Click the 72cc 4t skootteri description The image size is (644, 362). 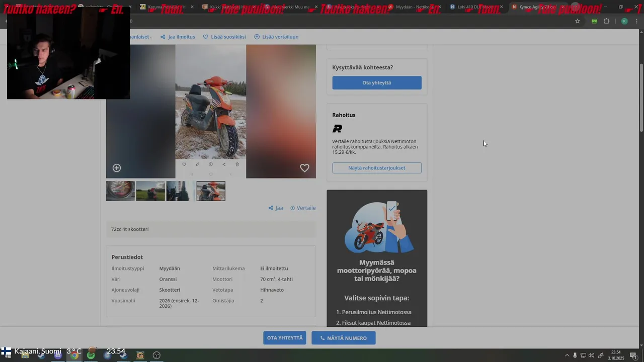click(130, 229)
